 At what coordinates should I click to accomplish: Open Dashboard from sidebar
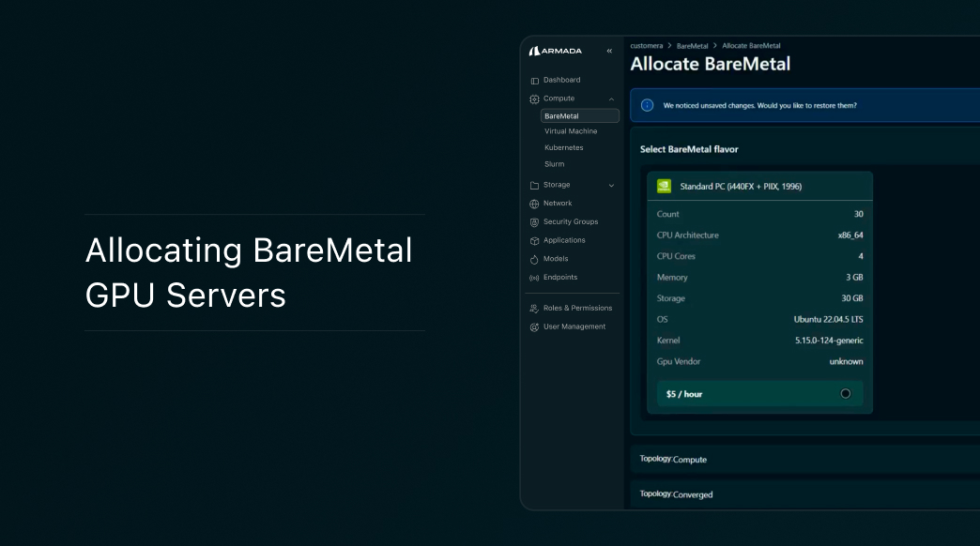click(x=562, y=80)
